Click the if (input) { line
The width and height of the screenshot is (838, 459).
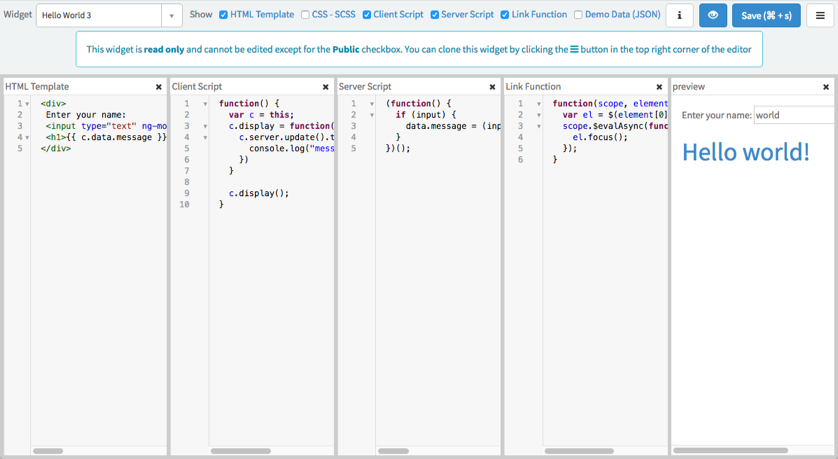click(426, 115)
